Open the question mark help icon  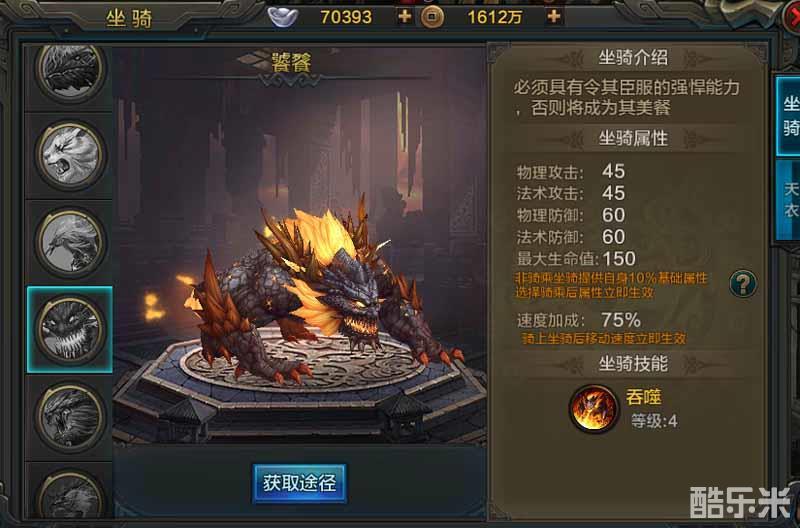(x=743, y=283)
